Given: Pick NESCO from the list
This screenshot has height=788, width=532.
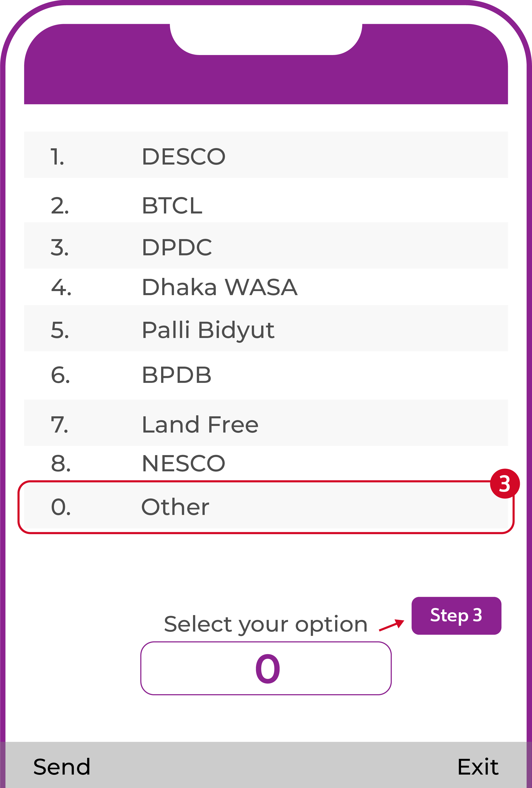Looking at the screenshot, I should [x=183, y=463].
